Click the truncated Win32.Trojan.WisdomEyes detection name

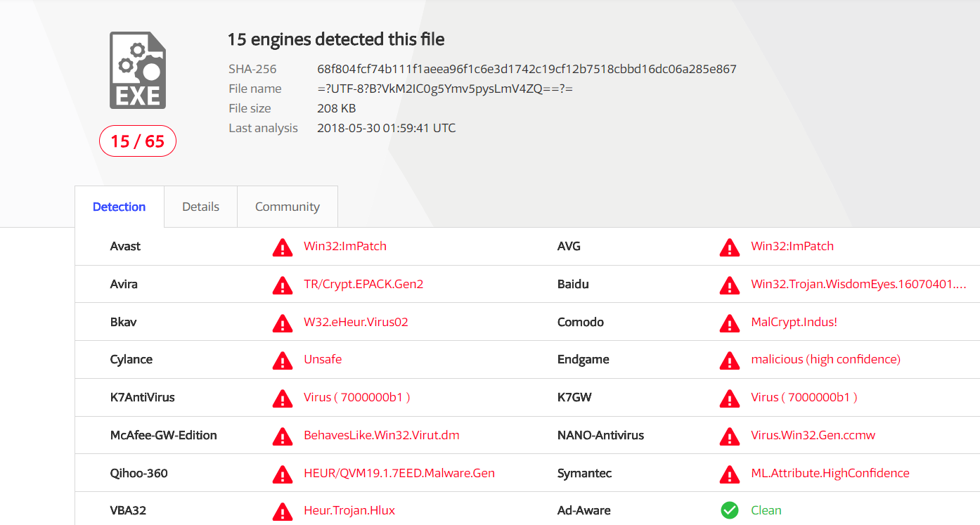(858, 285)
